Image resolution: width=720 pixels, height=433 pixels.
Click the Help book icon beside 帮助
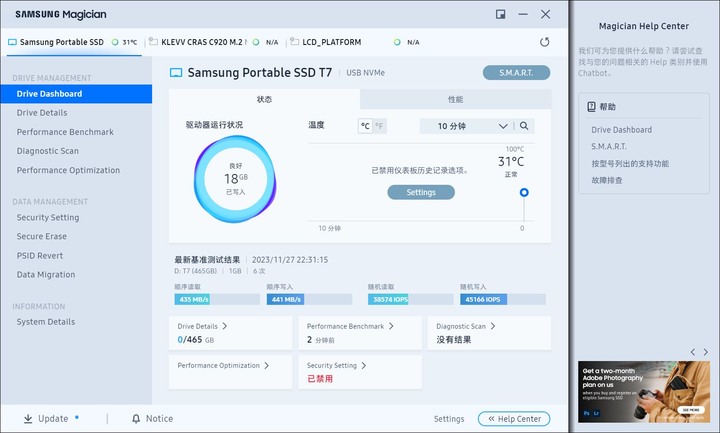[591, 107]
